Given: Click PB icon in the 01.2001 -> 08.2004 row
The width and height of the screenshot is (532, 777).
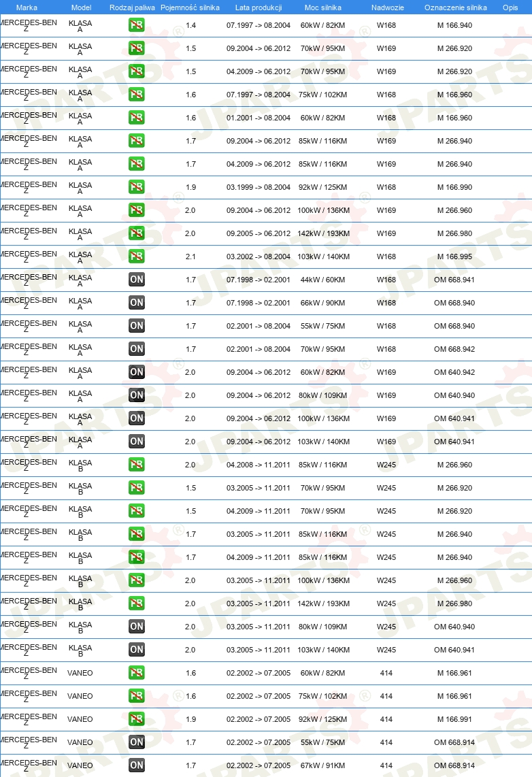Looking at the screenshot, I should 136,118.
